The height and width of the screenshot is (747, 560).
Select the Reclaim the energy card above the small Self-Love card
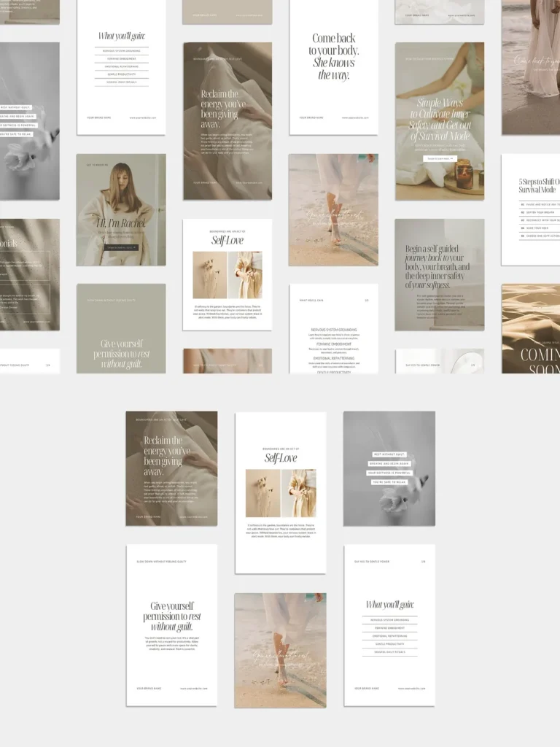point(227,121)
